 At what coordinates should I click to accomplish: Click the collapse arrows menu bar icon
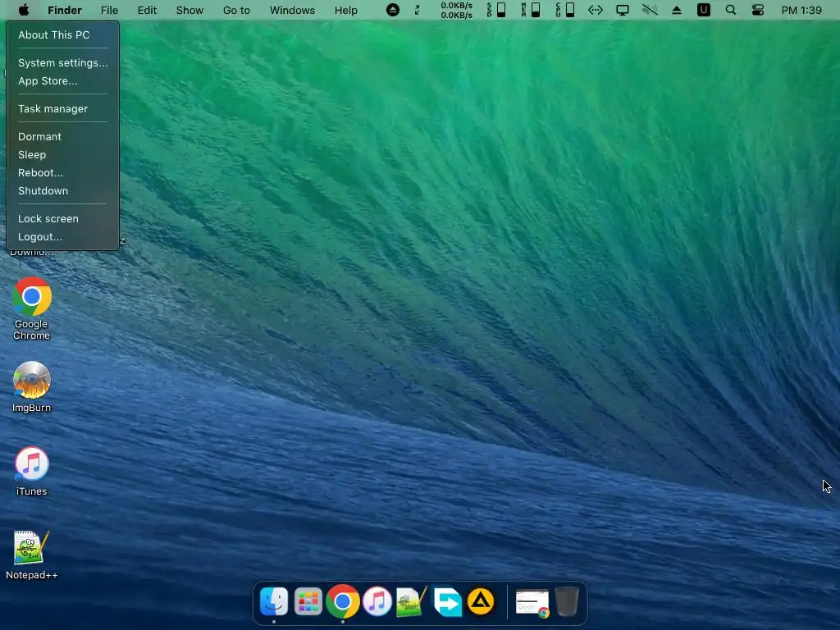pos(417,10)
